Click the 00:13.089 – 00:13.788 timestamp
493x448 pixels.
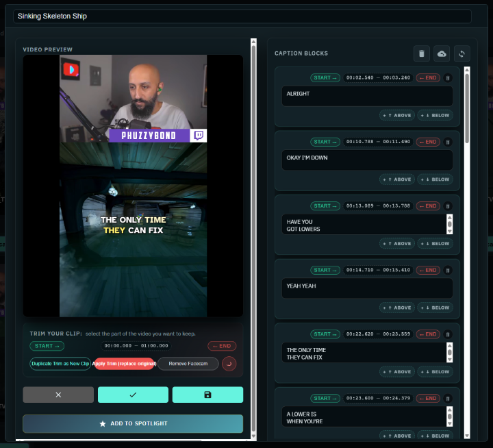point(378,206)
